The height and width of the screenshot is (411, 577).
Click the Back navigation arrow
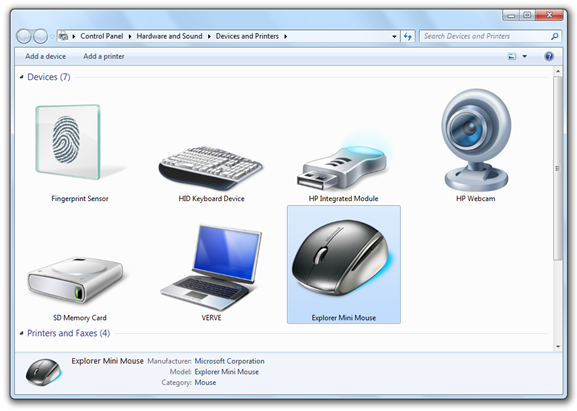[x=24, y=36]
